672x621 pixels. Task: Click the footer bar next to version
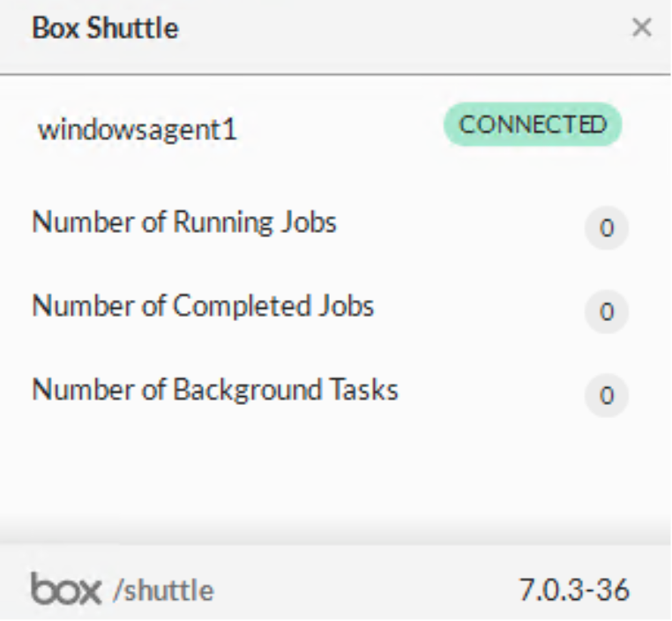pos(370,589)
